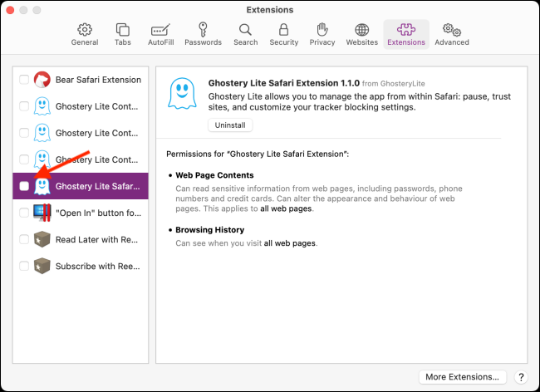
Task: Enable the "Open In" button extension checkbox
Action: (x=24, y=213)
